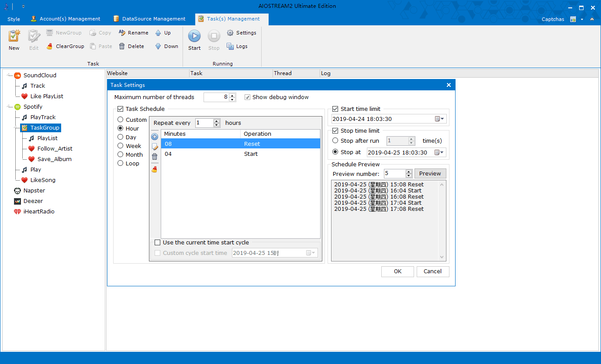The image size is (601, 364).
Task: Select the Day schedule option
Action: click(120, 137)
